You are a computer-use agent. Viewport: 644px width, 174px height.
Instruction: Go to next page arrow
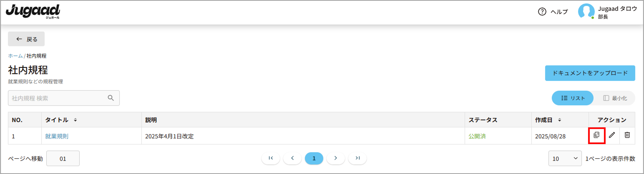336,158
